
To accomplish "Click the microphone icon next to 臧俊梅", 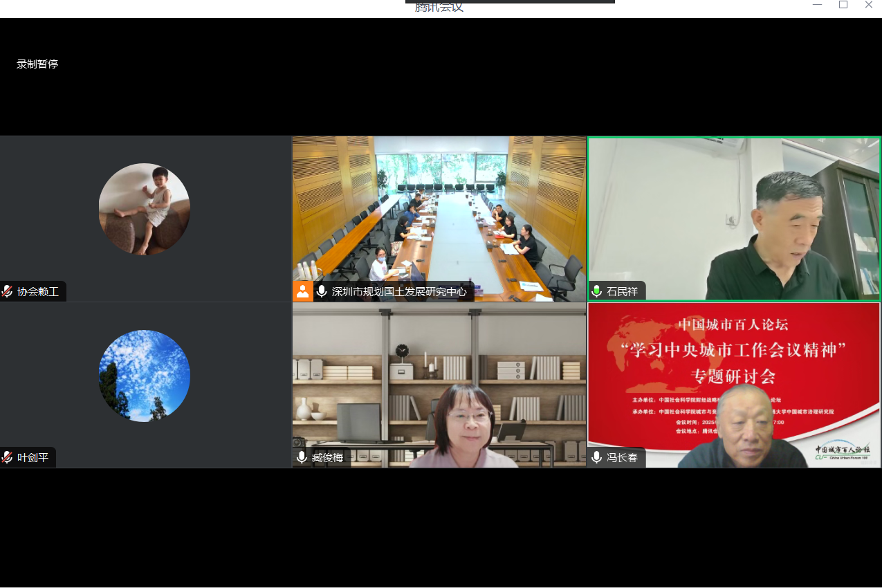I will 301,457.
